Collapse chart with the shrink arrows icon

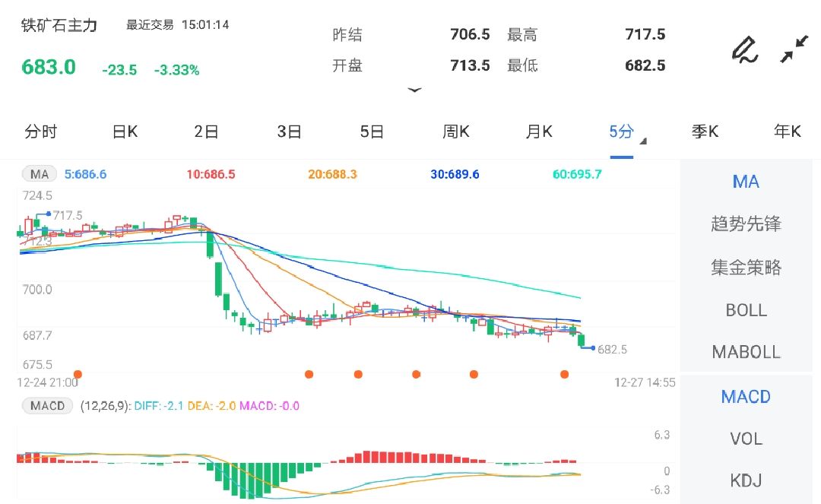coord(794,49)
